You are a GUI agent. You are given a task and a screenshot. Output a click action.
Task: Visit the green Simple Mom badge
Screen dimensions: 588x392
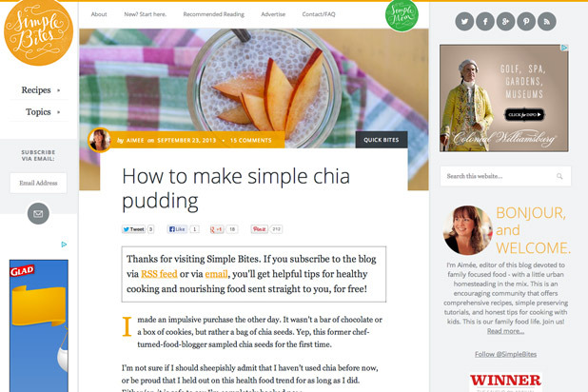click(402, 16)
